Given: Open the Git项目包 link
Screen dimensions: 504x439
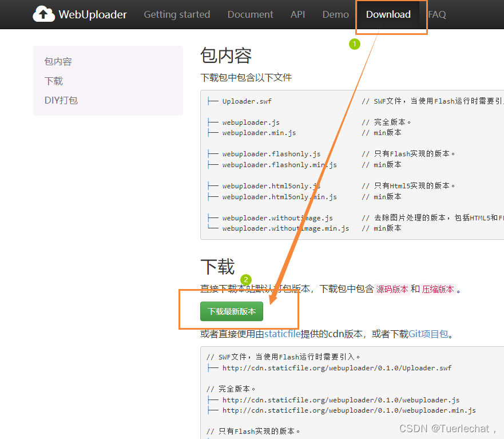Looking at the screenshot, I should coord(428,334).
